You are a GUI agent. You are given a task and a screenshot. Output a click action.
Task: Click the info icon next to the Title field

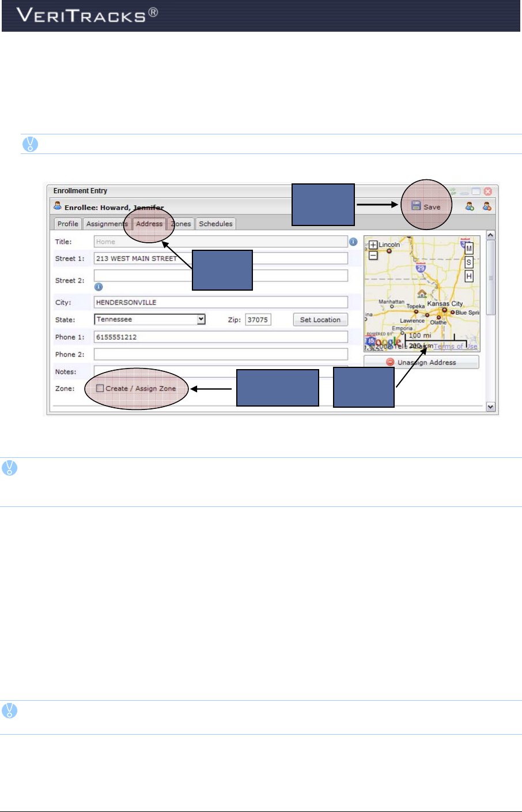coord(353,242)
